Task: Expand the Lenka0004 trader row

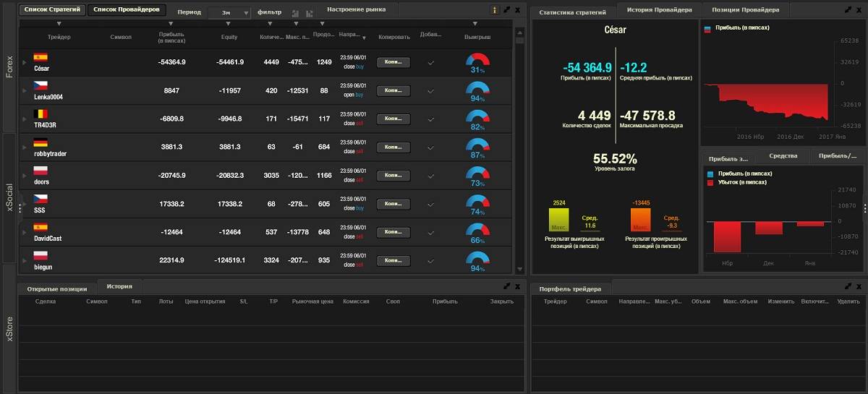Action: (x=24, y=91)
